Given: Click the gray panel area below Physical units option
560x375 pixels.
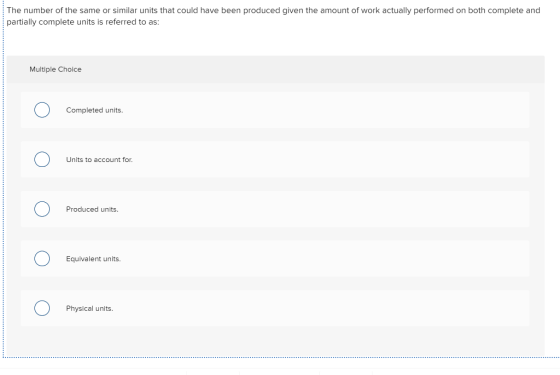Looking at the screenshot, I should pos(275,341).
